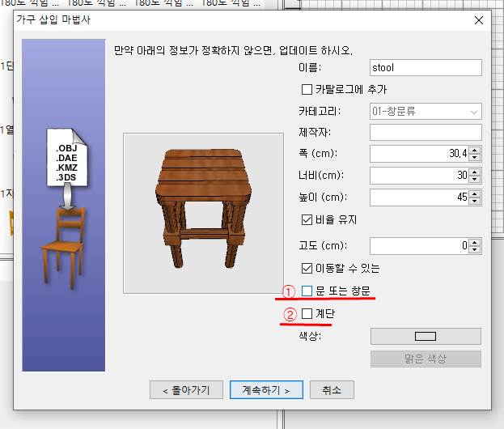Click the 폭 (cm) field with 30,4
The image size is (504, 429).
(x=419, y=154)
